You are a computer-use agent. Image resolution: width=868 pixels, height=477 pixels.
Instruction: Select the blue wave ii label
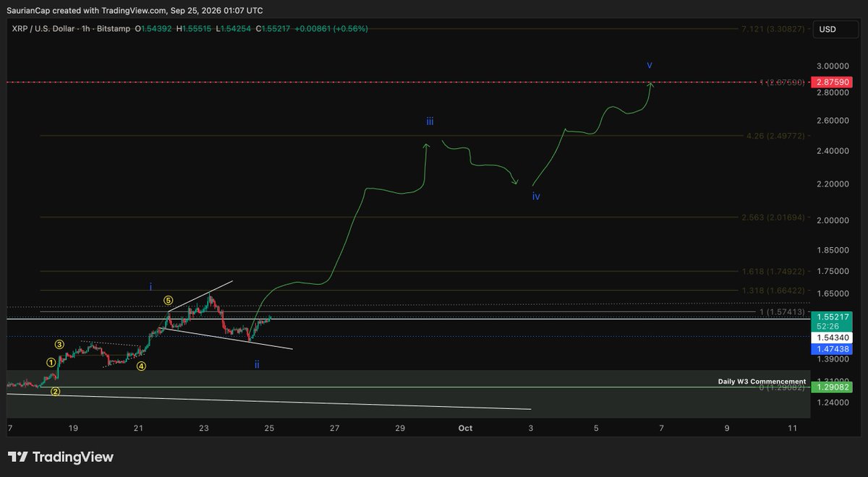[x=257, y=364]
